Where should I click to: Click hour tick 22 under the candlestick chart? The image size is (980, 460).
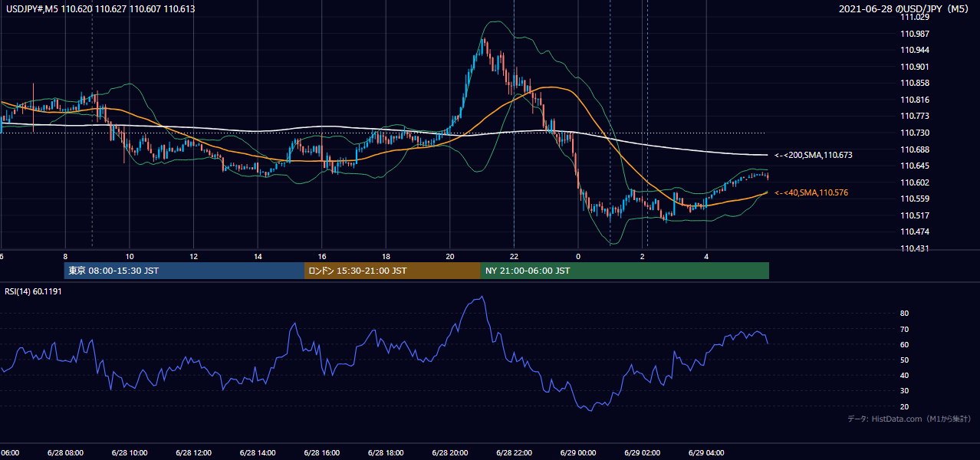(515, 256)
